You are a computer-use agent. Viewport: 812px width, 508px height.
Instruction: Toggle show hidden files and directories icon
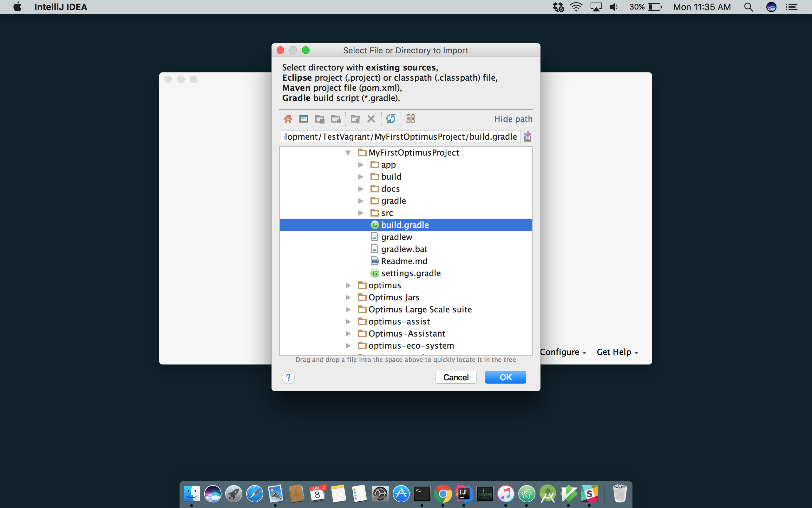click(410, 119)
